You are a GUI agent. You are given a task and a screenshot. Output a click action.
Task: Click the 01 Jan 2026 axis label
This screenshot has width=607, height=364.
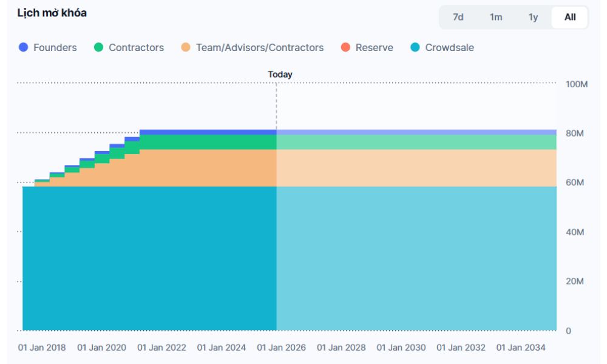(x=281, y=348)
